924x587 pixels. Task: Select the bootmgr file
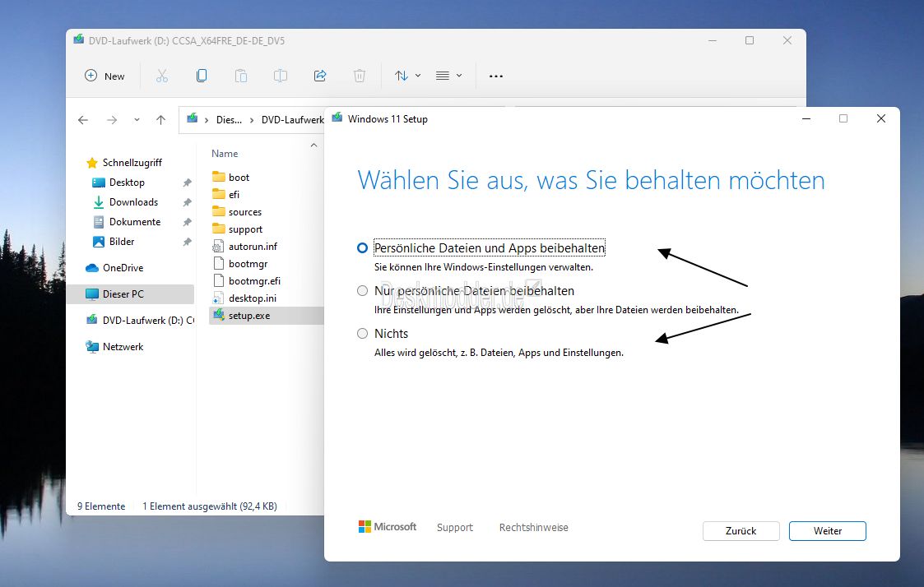[x=248, y=264]
